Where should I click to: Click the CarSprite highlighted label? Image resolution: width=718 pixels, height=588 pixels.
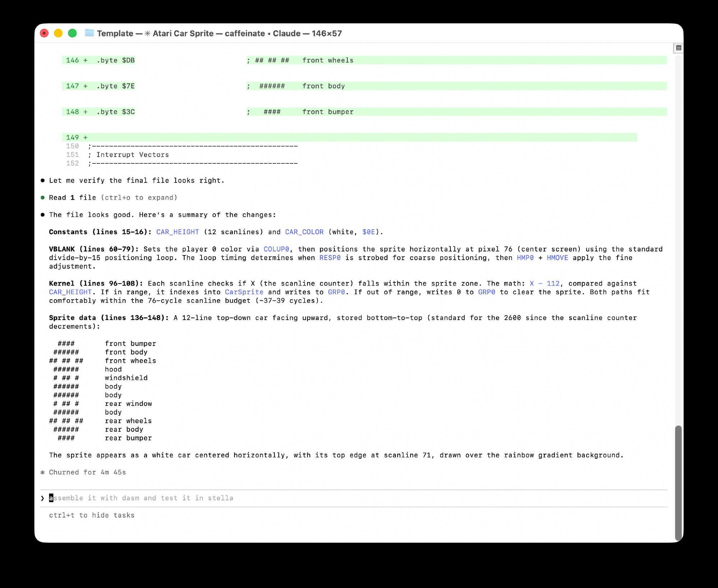(x=244, y=292)
